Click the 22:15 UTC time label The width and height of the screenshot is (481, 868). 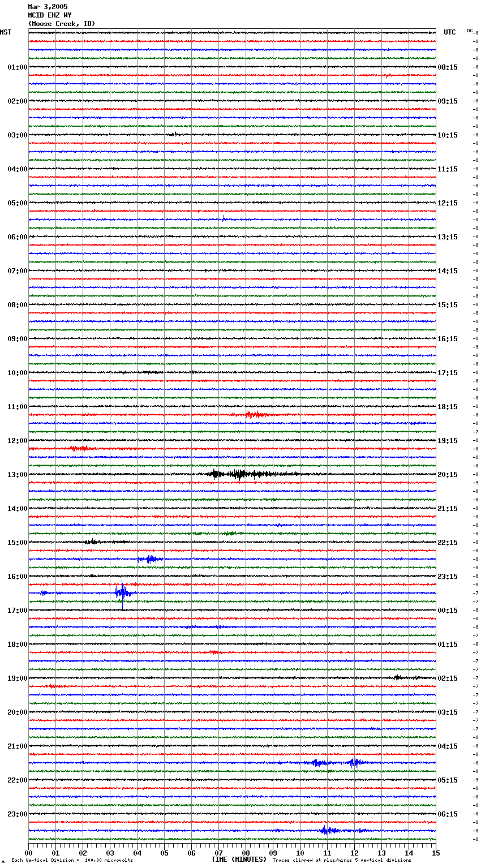point(448,543)
